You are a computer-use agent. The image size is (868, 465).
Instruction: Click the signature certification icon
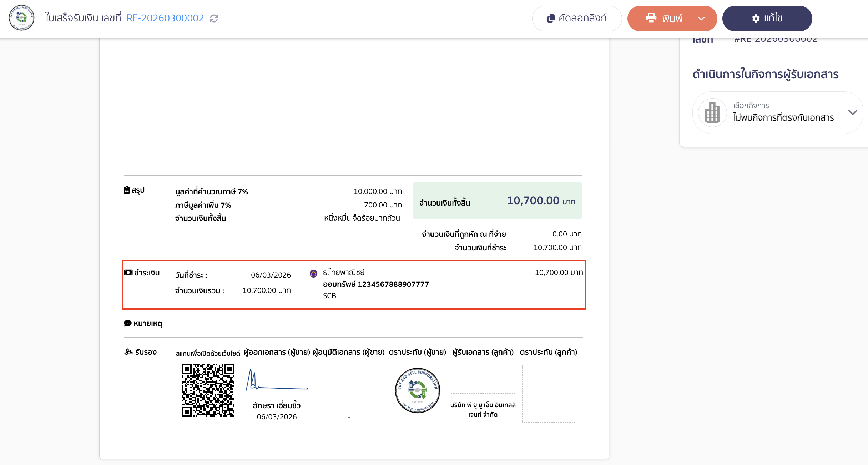point(128,352)
